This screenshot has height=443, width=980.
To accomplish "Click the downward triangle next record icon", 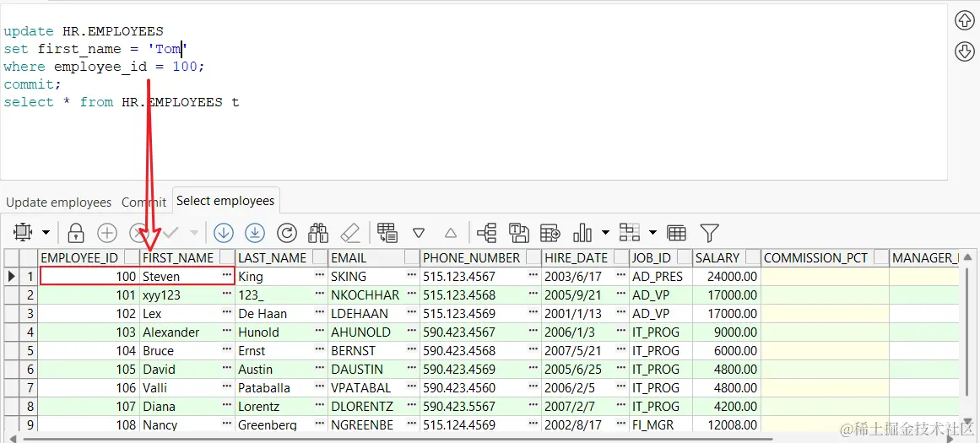I will [419, 233].
